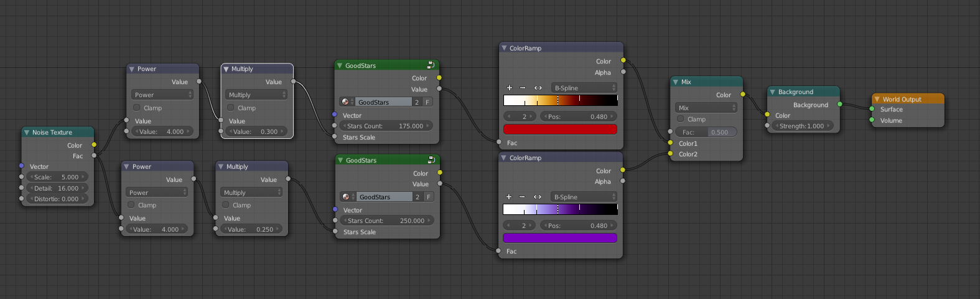Viewport: 980px width, 299px height.
Task: Click the Pos 0.480 field in the orange ColorRamp
Action: pos(578,116)
